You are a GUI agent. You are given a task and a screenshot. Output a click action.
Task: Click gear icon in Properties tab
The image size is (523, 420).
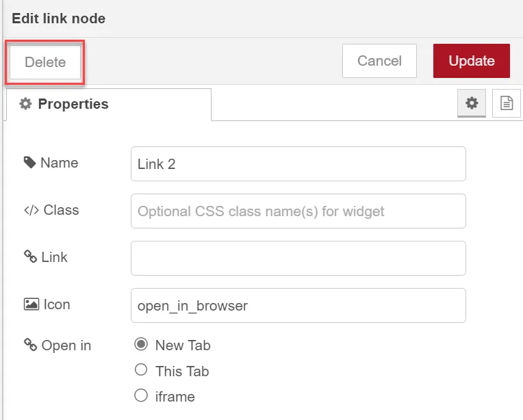pos(25,104)
